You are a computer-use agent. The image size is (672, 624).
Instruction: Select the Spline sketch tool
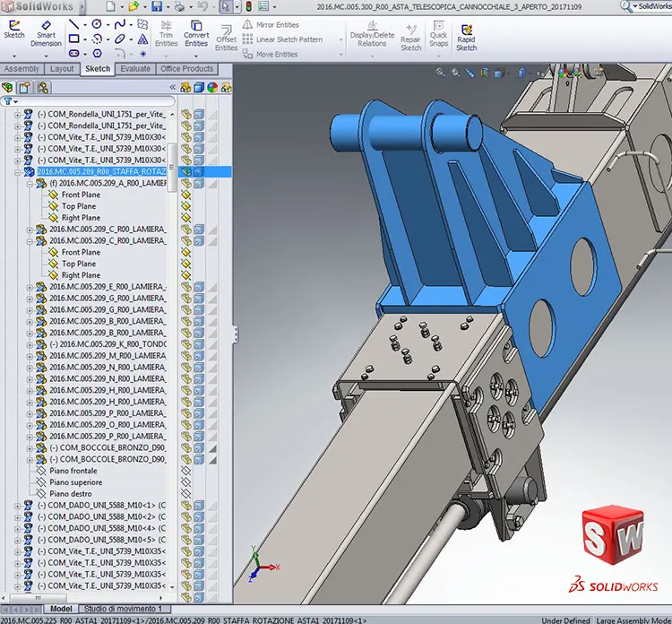[119, 24]
